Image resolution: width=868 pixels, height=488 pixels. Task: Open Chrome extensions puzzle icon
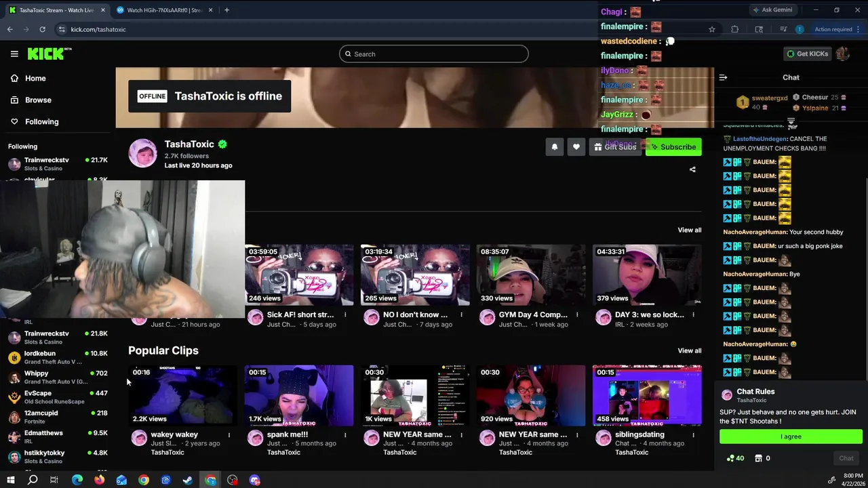734,29
